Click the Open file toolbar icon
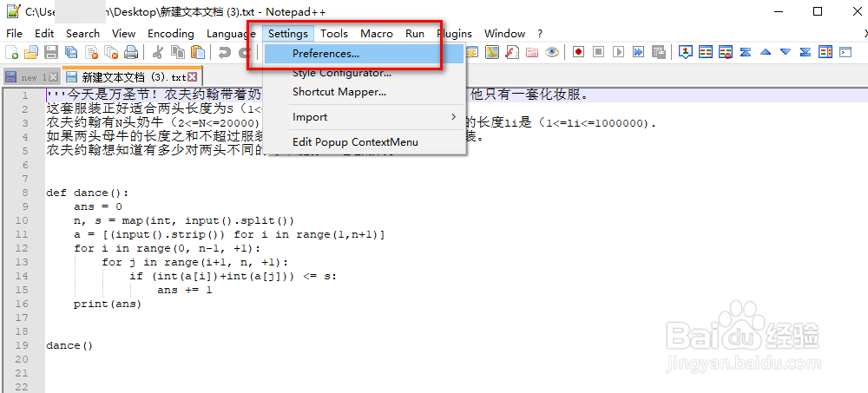 31,53
